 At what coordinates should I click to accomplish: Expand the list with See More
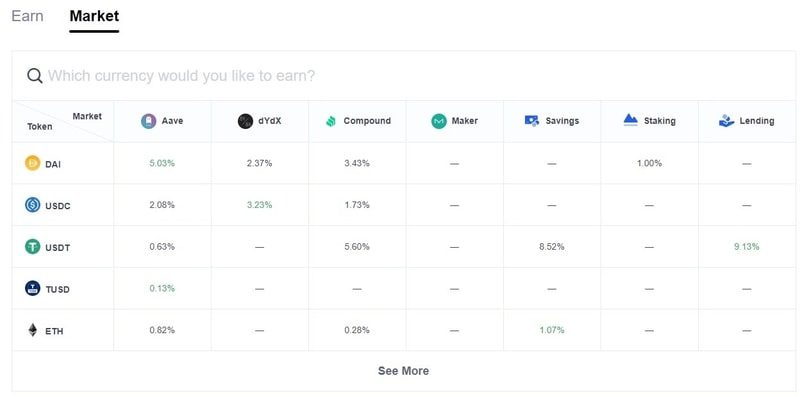[403, 371]
